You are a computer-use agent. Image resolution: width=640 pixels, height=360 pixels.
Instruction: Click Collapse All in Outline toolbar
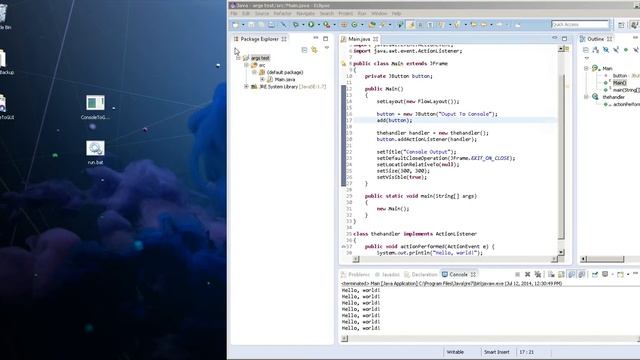(x=586, y=50)
